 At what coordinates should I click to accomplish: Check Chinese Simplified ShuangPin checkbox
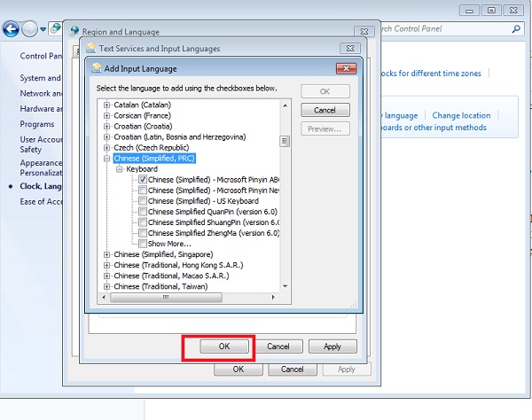(143, 222)
